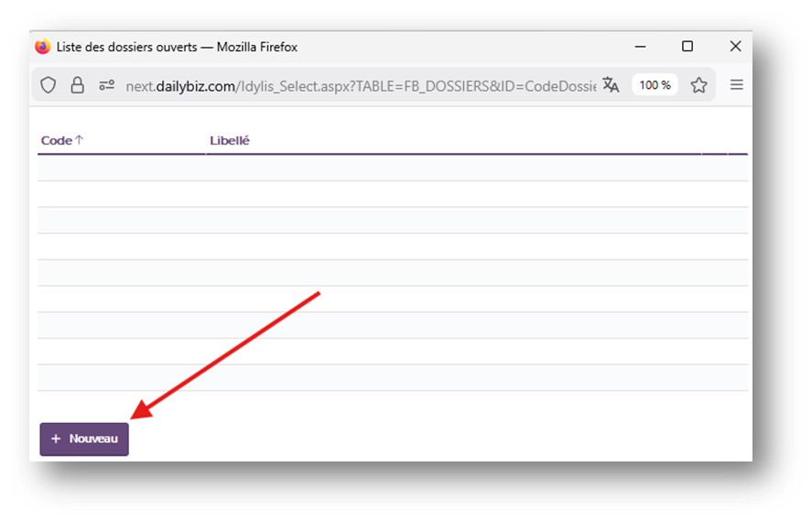Minimize the Firefox popup window
Image resolution: width=812 pixels, height=521 pixels.
click(x=639, y=47)
